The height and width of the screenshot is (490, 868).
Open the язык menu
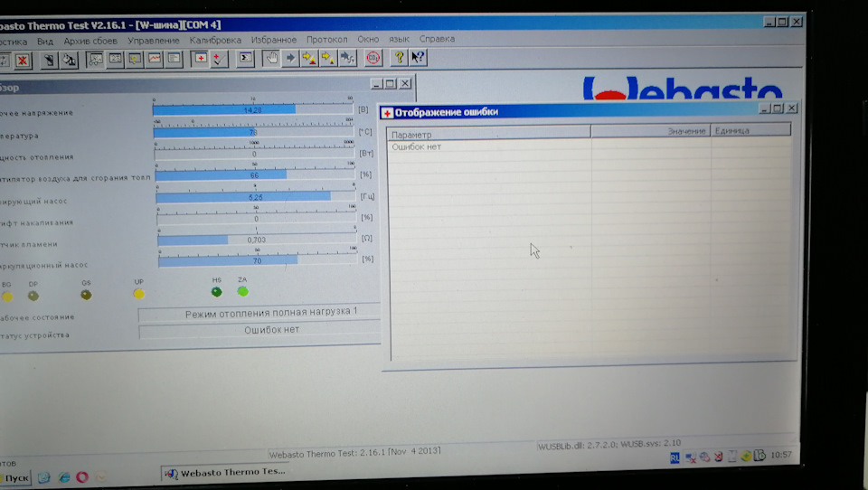pos(399,39)
